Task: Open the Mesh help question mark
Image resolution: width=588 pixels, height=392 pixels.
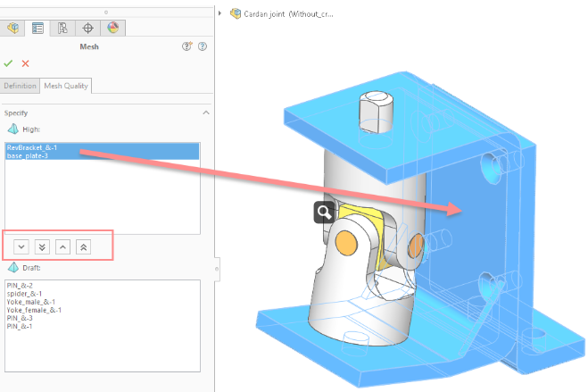Action: [203, 46]
